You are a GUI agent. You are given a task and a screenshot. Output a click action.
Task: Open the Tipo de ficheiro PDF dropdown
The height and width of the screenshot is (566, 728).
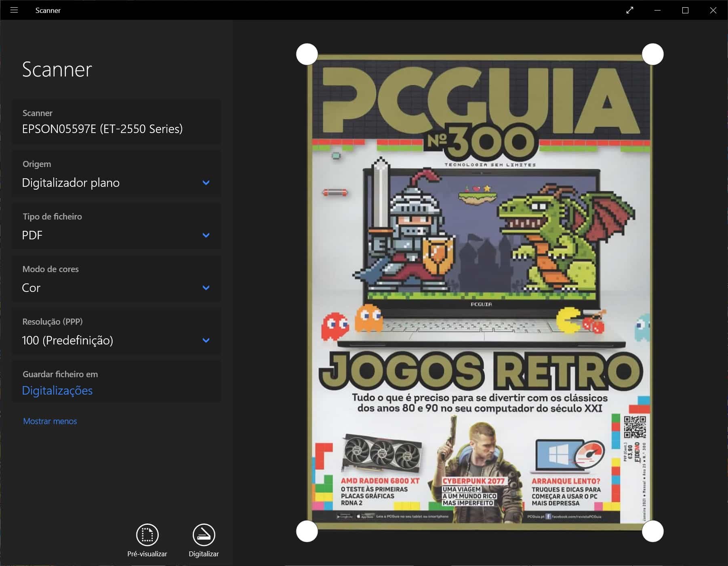(116, 227)
